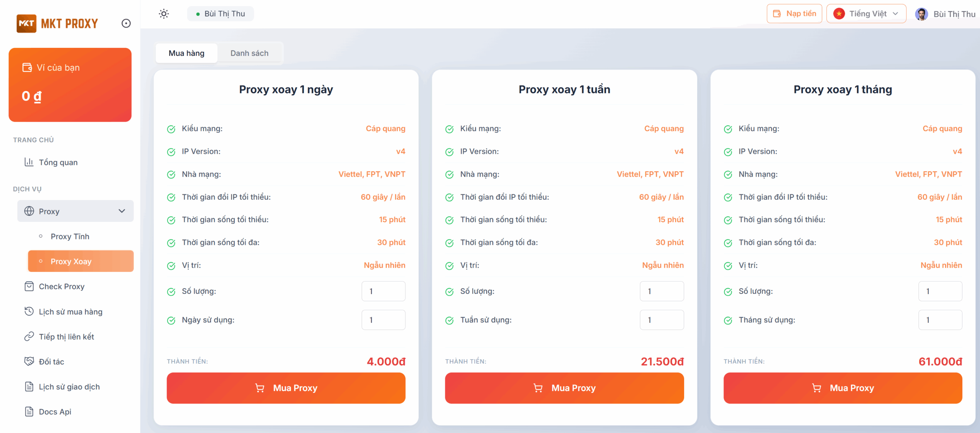
Task: Open Tổng quan overview from the sidebar
Action: [x=58, y=163]
